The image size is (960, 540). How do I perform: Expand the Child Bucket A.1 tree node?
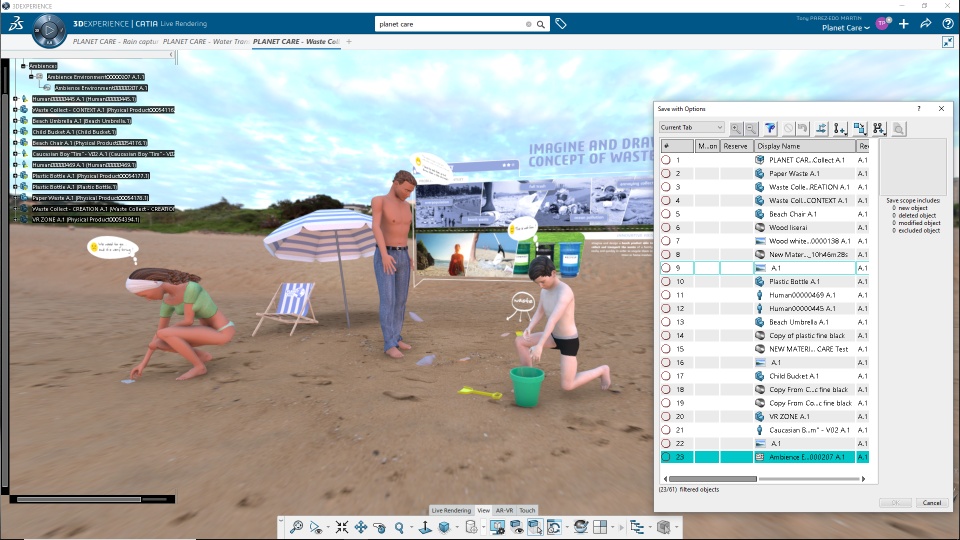pos(16,132)
